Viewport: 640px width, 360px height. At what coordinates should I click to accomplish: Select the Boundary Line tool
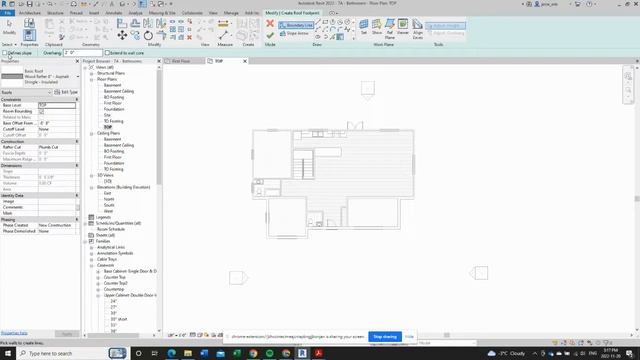[x=296, y=25]
